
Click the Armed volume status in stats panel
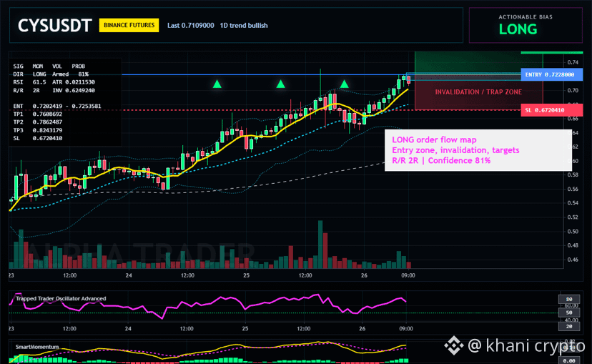[x=60, y=74]
